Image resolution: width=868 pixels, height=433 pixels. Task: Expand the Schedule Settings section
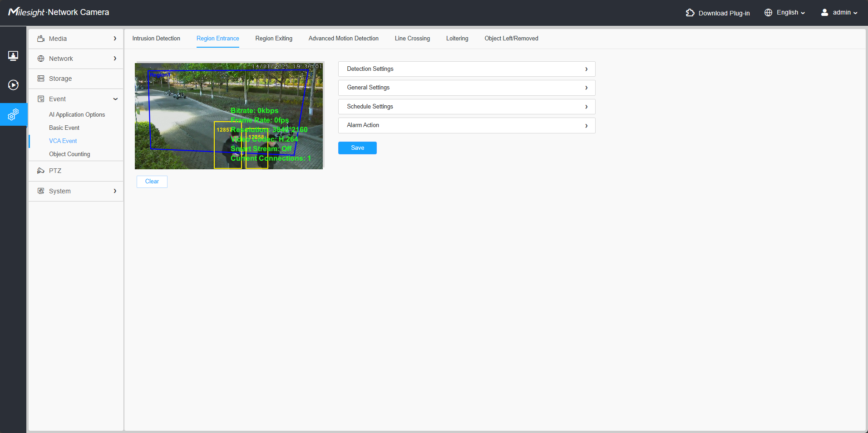(466, 107)
